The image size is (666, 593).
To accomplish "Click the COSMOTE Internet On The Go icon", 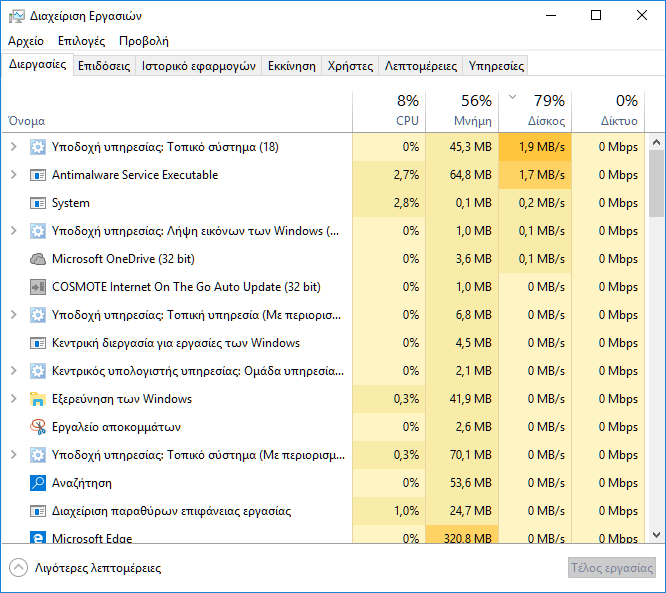I will click(x=38, y=287).
